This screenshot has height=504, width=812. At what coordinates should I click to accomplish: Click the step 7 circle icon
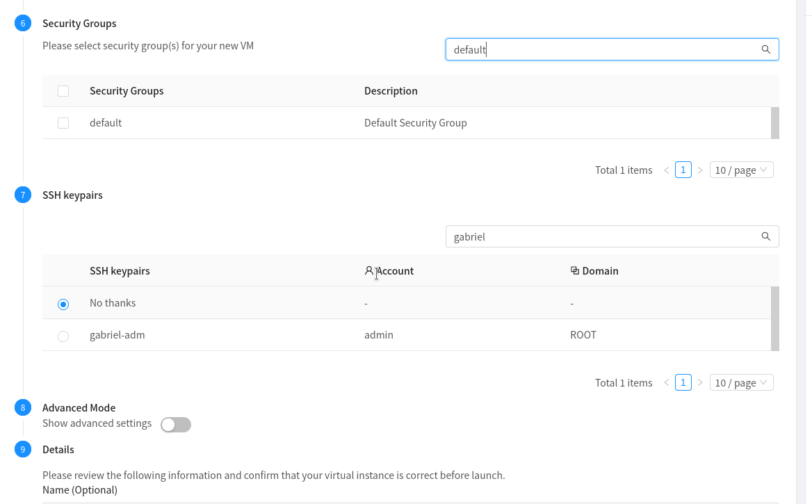click(22, 195)
